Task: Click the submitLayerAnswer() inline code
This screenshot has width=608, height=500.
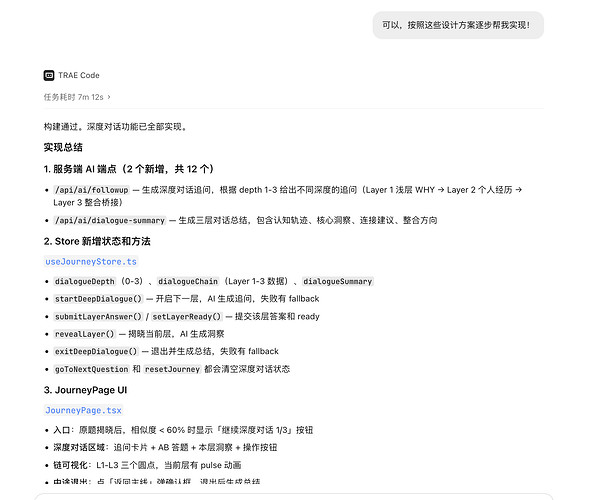Action: (98, 317)
